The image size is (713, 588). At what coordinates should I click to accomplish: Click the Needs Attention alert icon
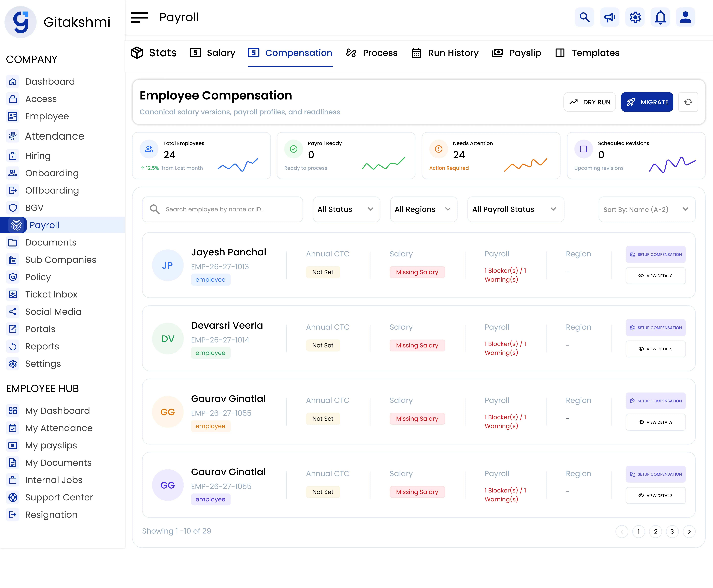439,149
